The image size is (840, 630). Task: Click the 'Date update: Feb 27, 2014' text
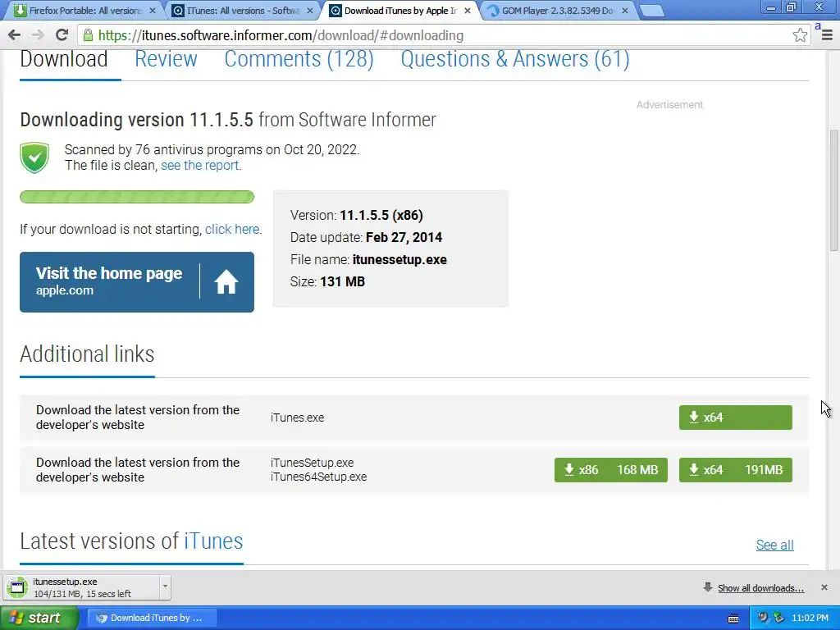(366, 237)
